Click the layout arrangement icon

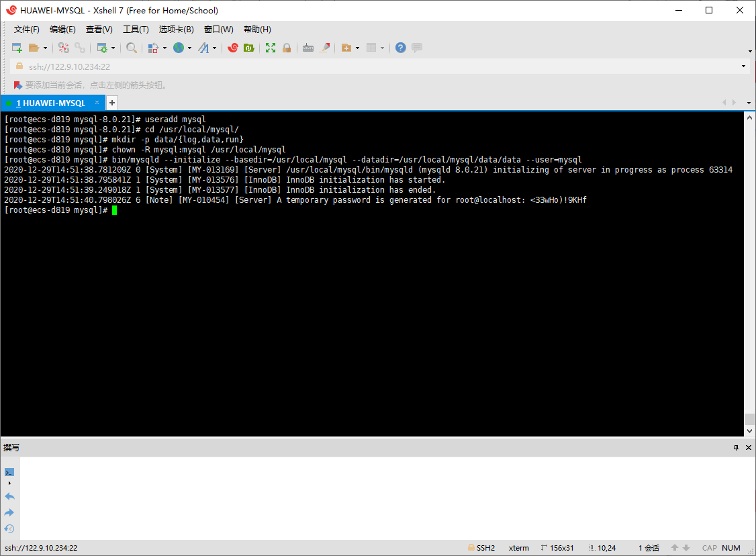(x=371, y=48)
